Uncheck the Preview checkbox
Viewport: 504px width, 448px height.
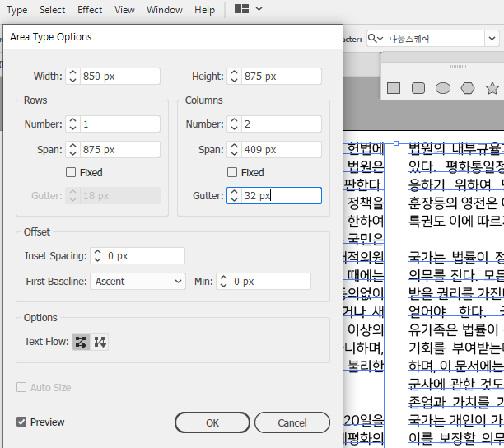click(x=21, y=422)
